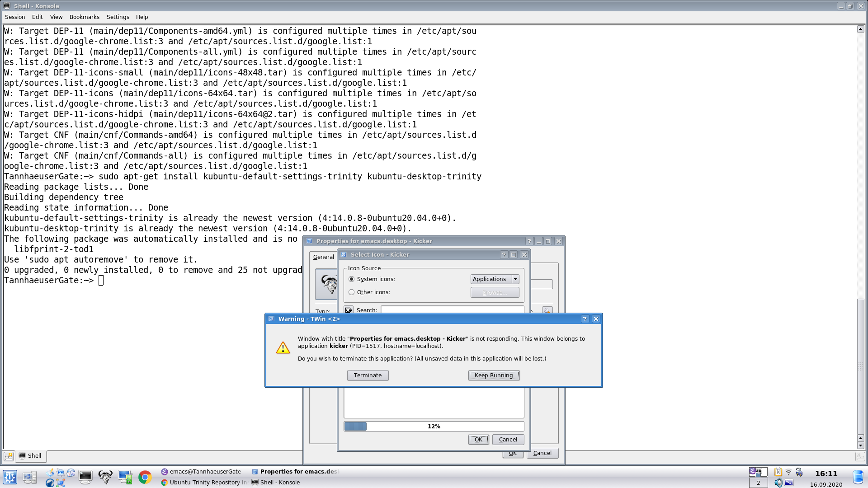The width and height of the screenshot is (868, 488).
Task: Open the trash bin in the panel
Action: (858, 477)
